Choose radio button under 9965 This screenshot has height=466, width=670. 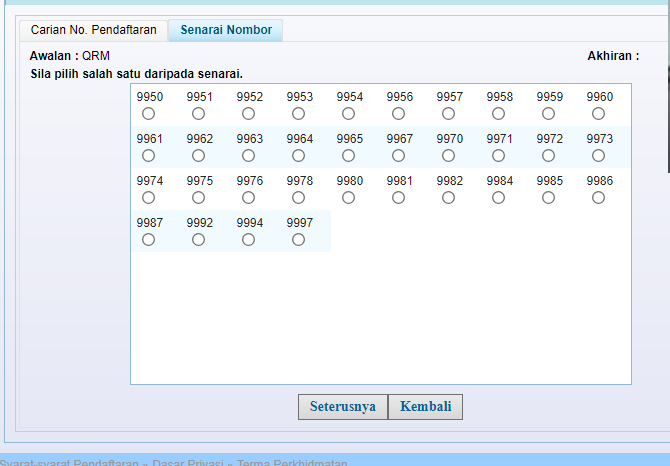349,156
